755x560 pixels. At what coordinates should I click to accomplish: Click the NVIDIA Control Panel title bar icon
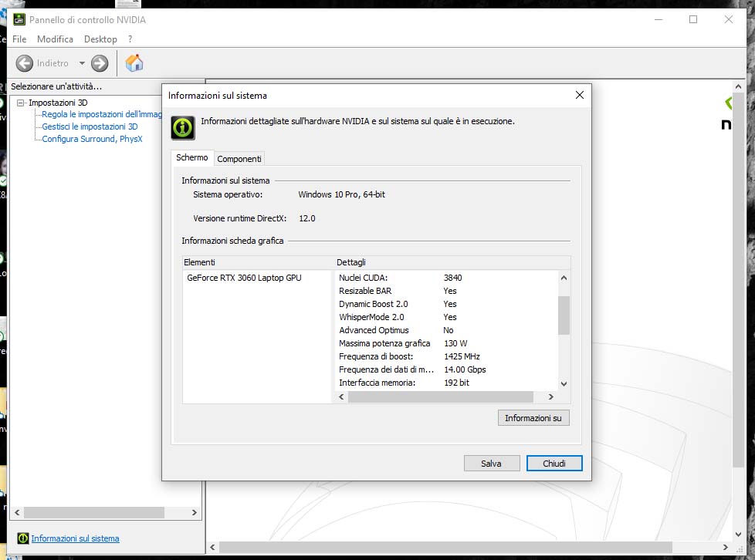19,19
